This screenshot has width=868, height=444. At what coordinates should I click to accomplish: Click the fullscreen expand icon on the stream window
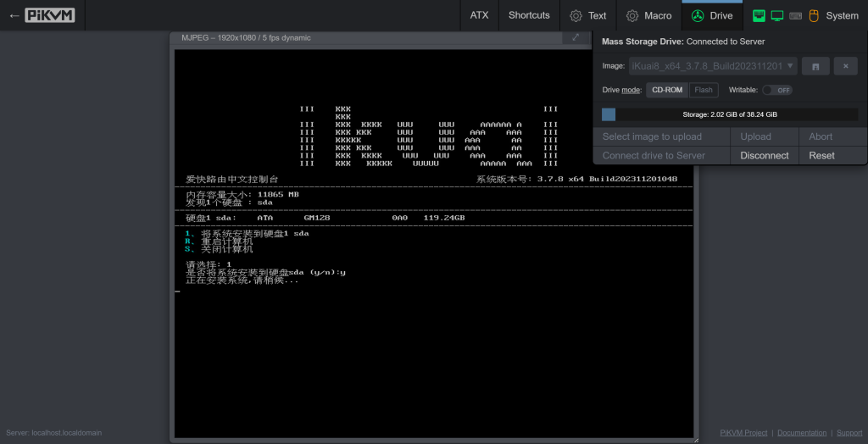(576, 37)
